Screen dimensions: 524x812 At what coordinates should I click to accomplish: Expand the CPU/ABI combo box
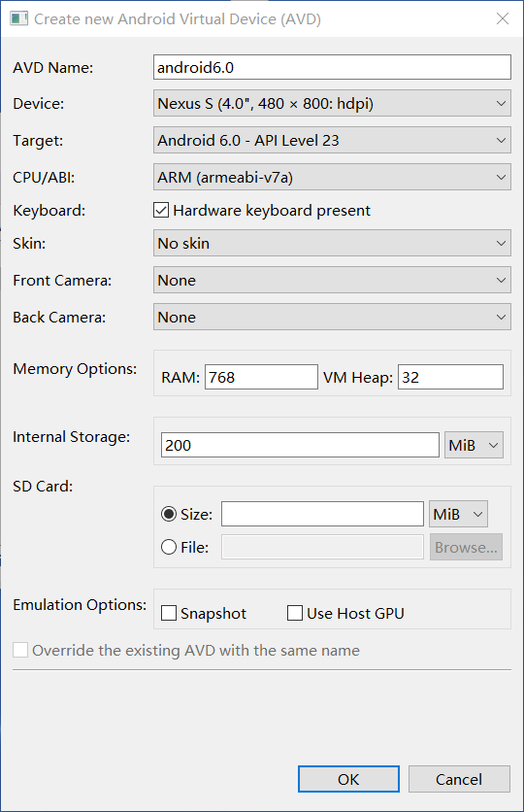pos(332,177)
